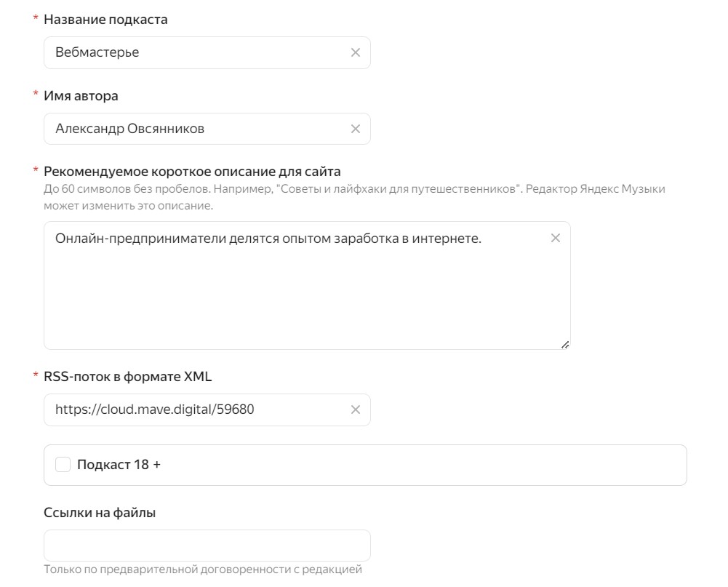This screenshot has height=587, width=728.
Task: Click the 'RSS-поток в формате XML' label
Action: tap(127, 377)
